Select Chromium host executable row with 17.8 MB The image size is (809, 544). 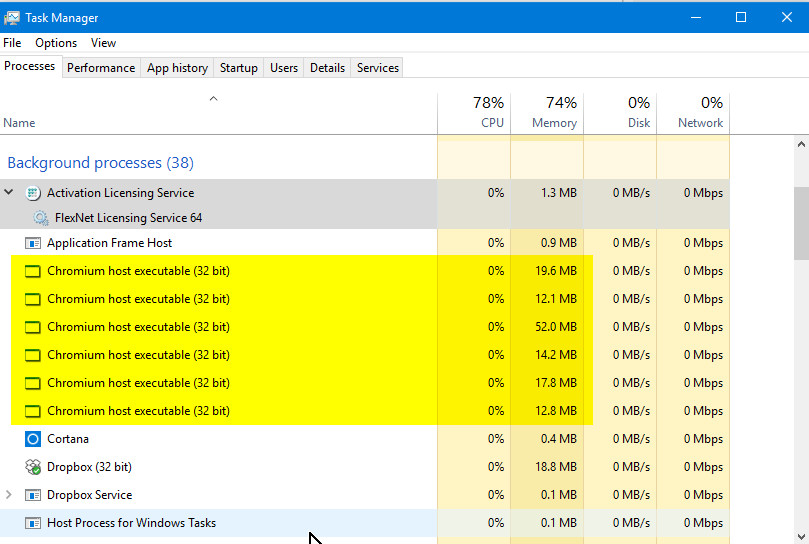point(365,383)
